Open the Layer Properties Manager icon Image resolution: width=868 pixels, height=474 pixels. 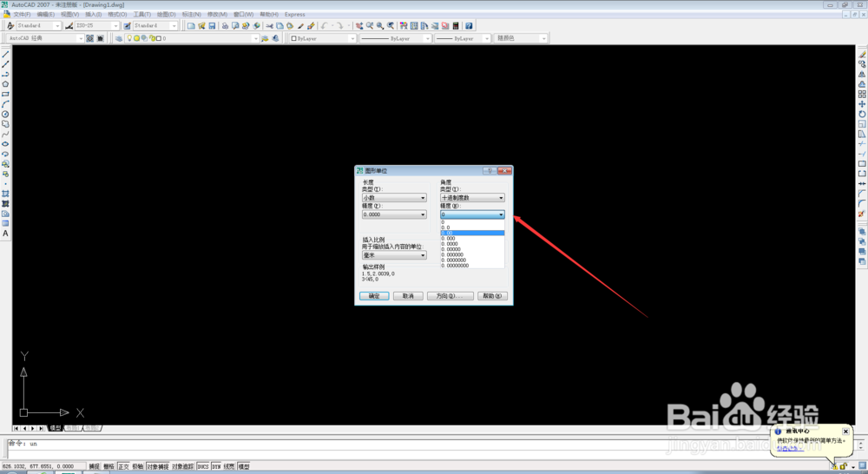click(x=118, y=38)
